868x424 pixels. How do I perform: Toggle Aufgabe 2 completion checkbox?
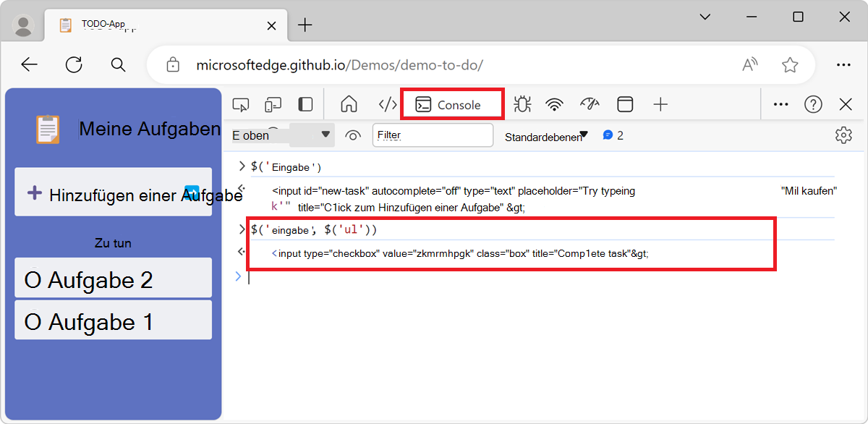[33, 280]
